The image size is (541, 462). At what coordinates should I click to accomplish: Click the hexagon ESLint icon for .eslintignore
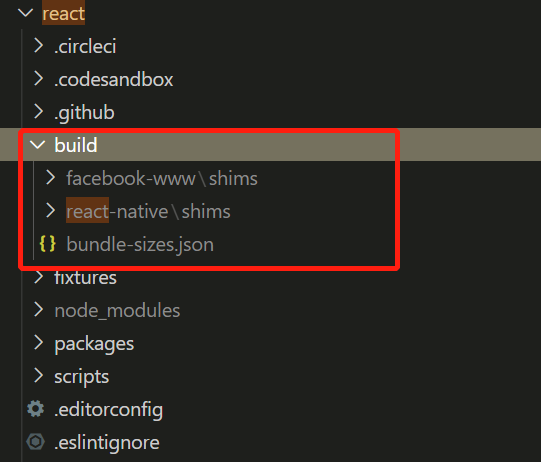36,442
